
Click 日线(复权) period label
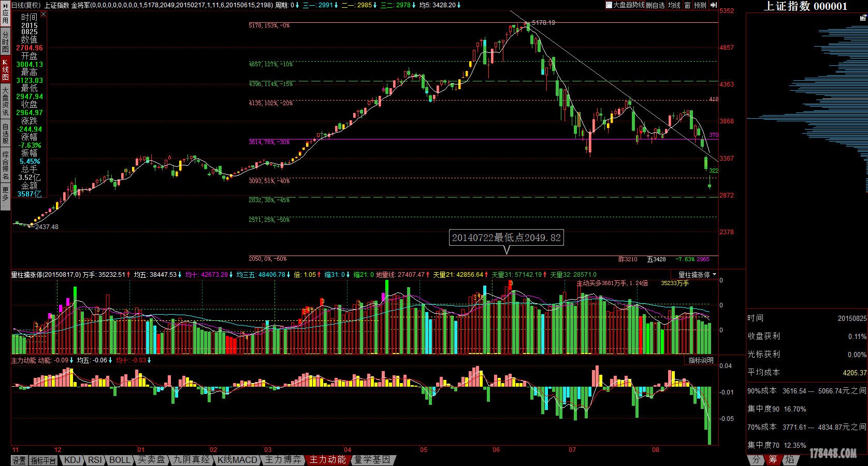[x=25, y=5]
